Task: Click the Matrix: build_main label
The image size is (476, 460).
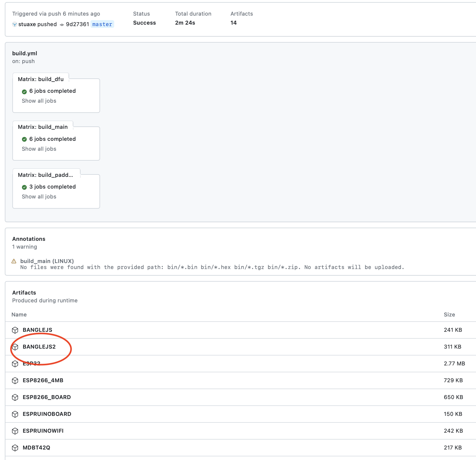Action: [43, 127]
